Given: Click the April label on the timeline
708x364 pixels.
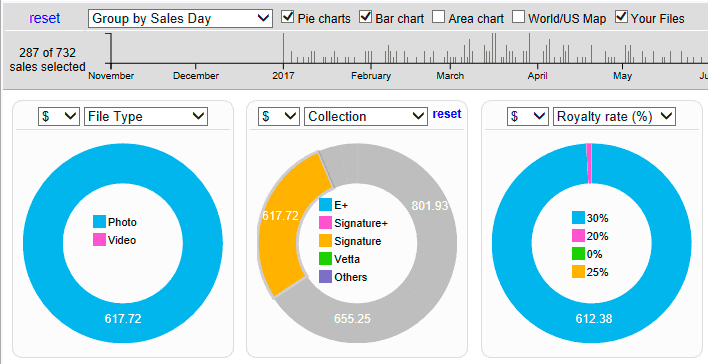Looking at the screenshot, I should [x=538, y=76].
